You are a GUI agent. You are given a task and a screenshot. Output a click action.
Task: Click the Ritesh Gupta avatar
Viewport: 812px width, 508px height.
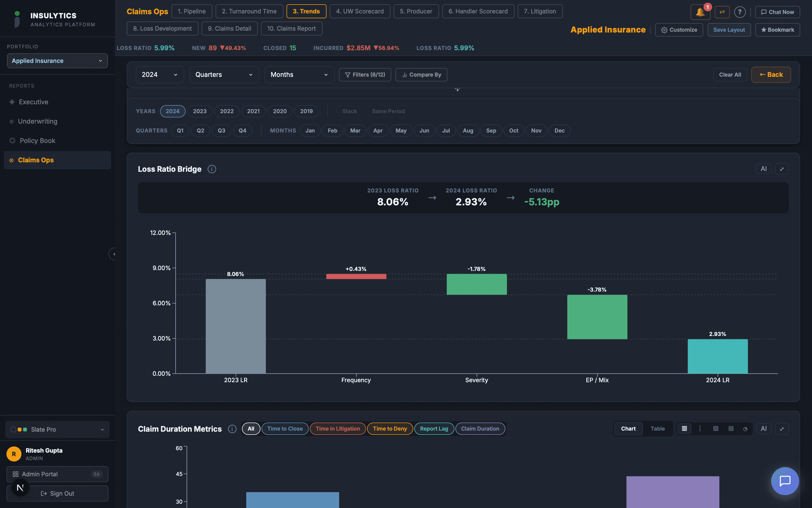[14, 454]
